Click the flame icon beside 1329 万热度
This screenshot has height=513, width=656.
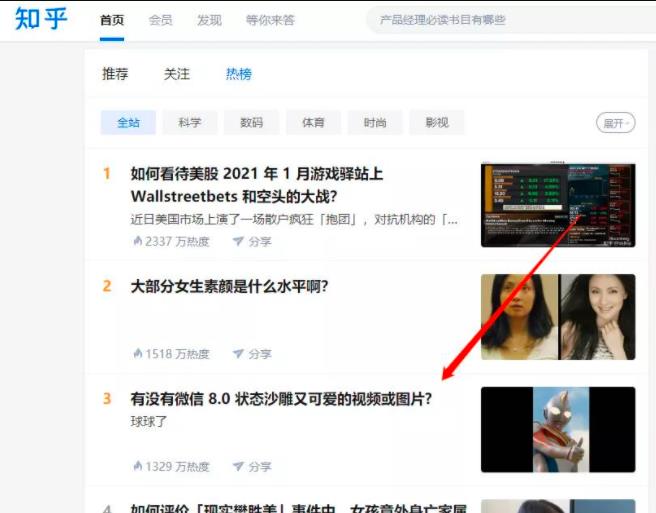(137, 466)
